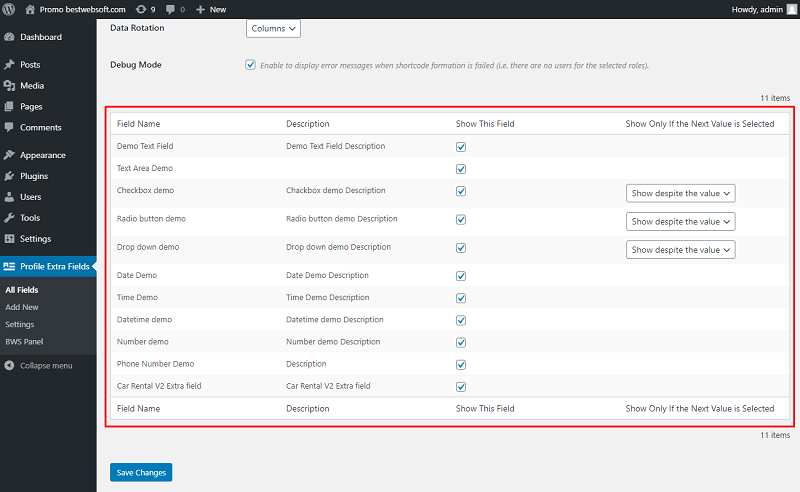
Task: Toggle Show This Field for Drop down demo
Action: coord(461,248)
